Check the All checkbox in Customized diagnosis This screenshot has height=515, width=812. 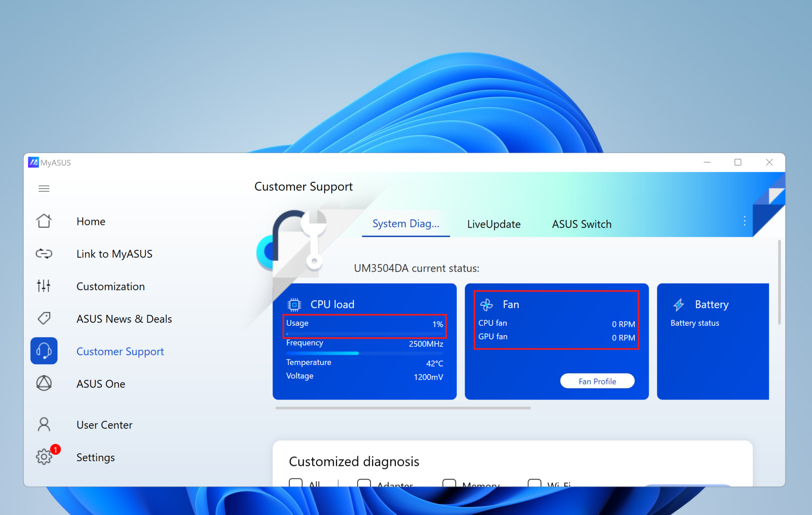point(296,483)
